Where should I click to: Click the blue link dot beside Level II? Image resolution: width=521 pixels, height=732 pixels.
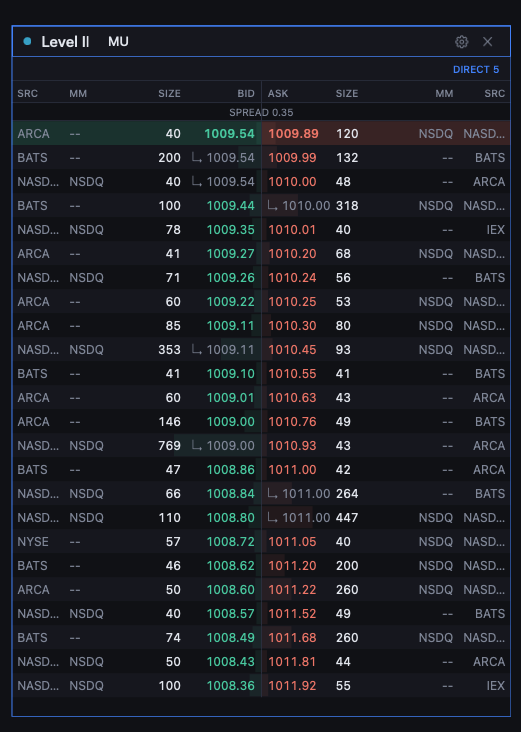27,42
